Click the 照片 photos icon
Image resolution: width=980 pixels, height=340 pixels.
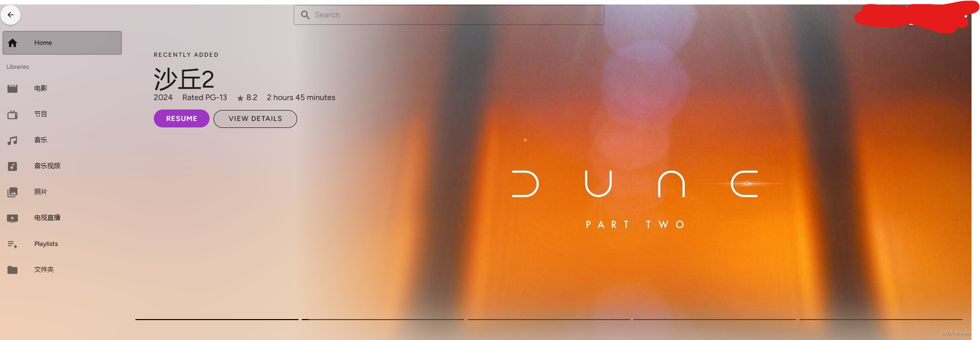pos(12,192)
